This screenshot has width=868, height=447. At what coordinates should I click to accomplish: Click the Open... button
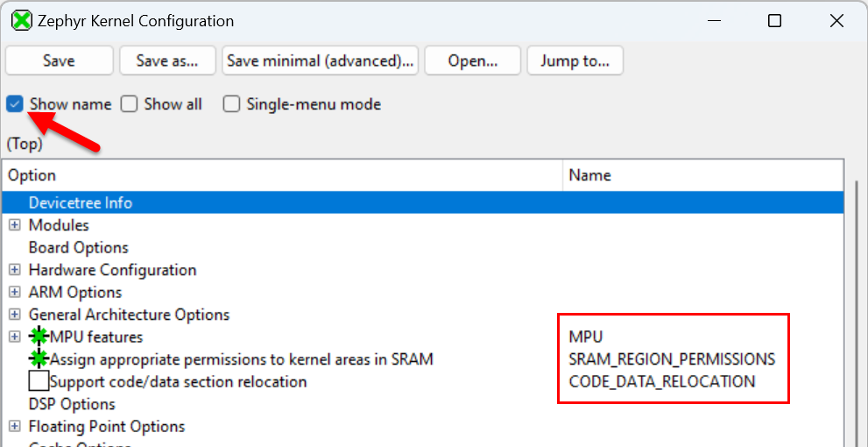click(473, 60)
